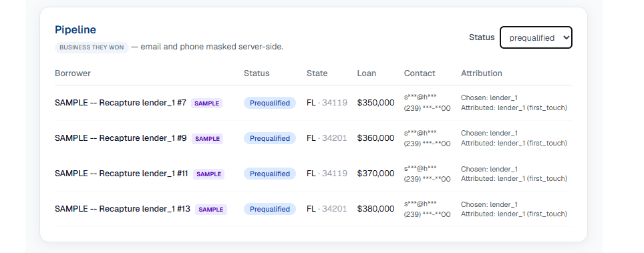Click the $350,000 loan amount
The height and width of the screenshot is (253, 644).
pos(376,103)
